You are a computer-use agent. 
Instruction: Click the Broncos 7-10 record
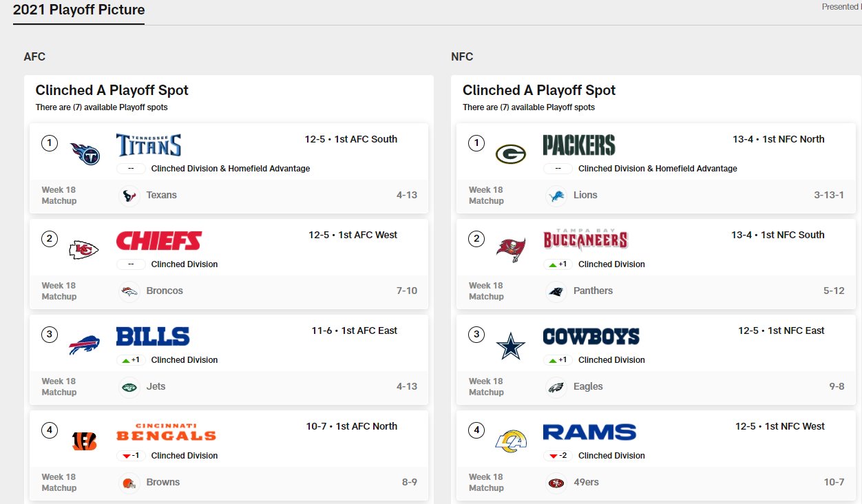pyautogui.click(x=407, y=291)
